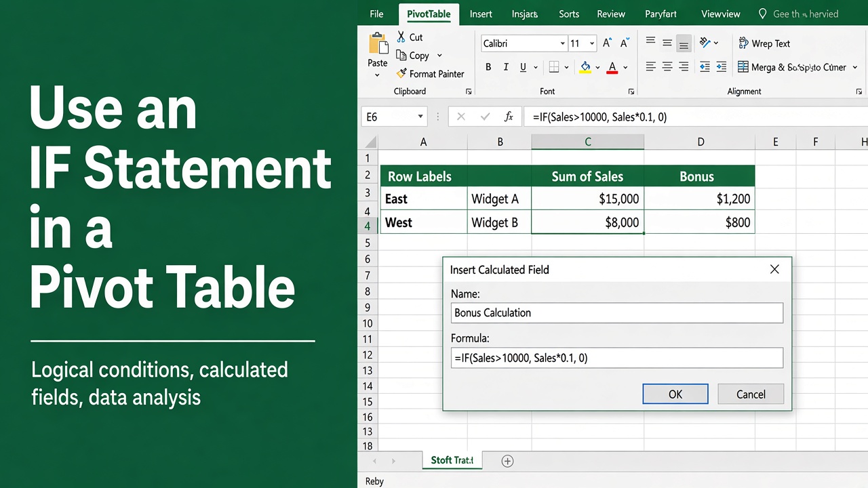The image size is (868, 488).
Task: Apply the yellow fill color bucket
Action: pos(585,67)
